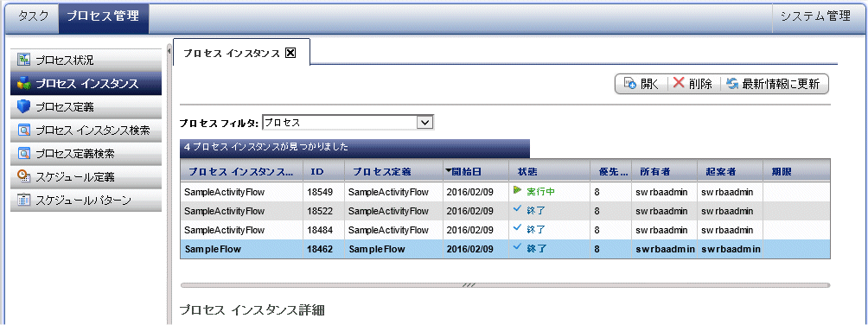Click ID 18462 in the table
This screenshot has width=868, height=325.
tap(319, 249)
